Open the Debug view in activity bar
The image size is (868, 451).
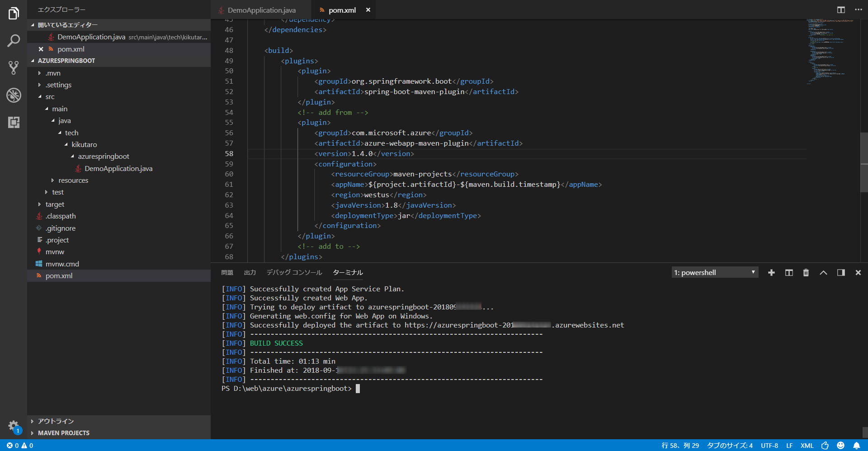click(14, 95)
